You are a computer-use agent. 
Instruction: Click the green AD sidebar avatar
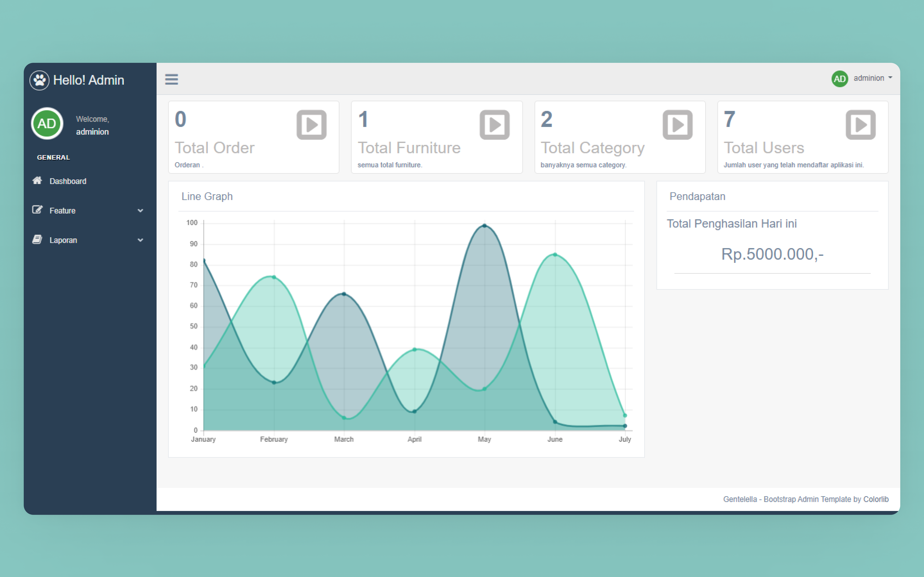coord(47,123)
